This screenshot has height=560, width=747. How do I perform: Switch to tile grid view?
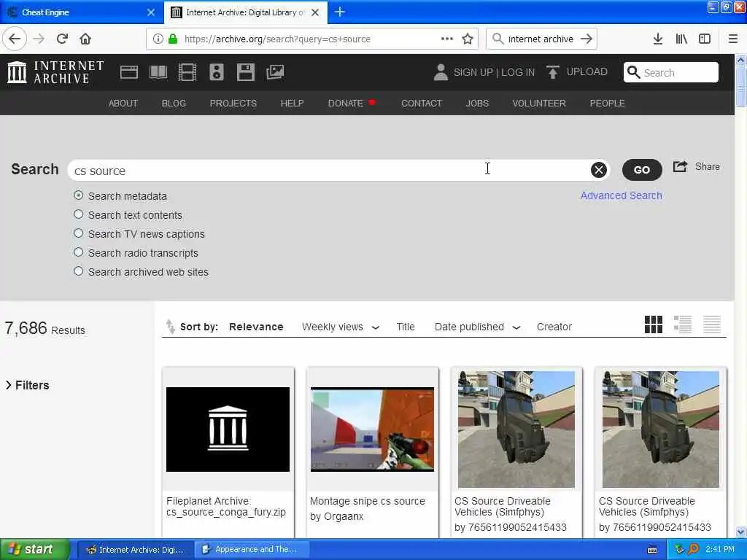click(653, 324)
